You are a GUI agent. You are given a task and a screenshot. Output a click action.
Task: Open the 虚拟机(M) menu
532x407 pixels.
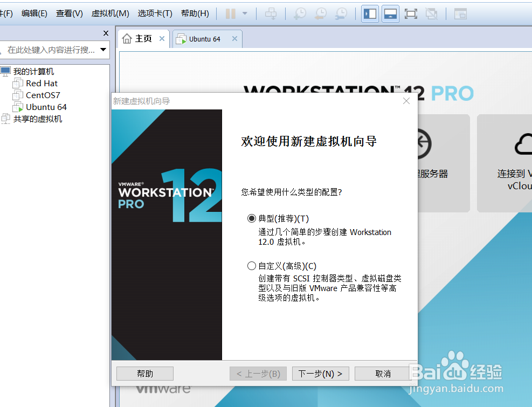coord(110,13)
